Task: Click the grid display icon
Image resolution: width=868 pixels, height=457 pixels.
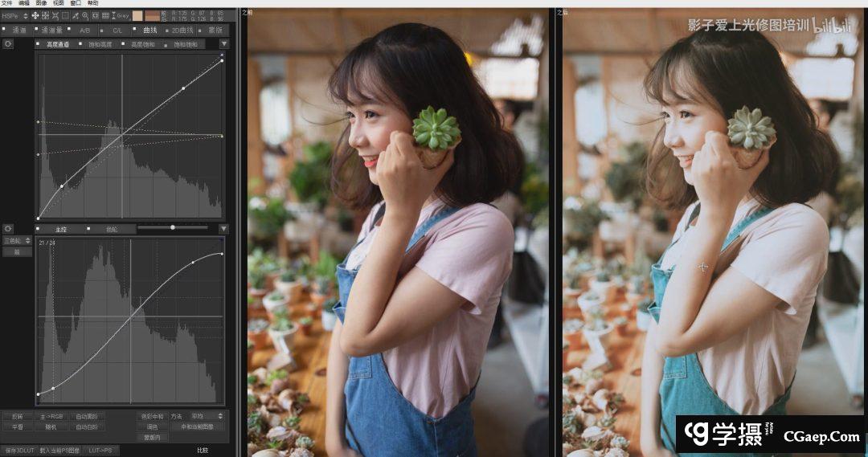Action: coord(105,15)
